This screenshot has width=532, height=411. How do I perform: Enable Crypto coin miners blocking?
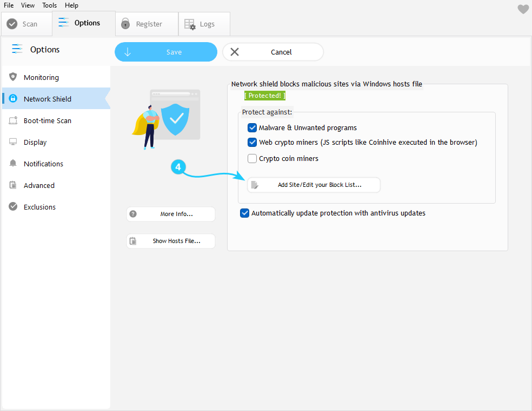(x=252, y=159)
